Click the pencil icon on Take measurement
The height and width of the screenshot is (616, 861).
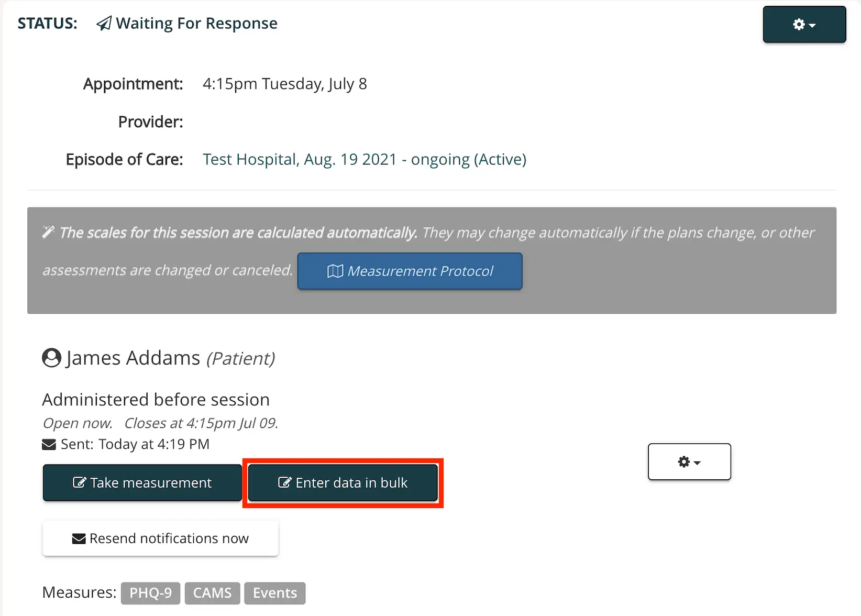pos(79,482)
